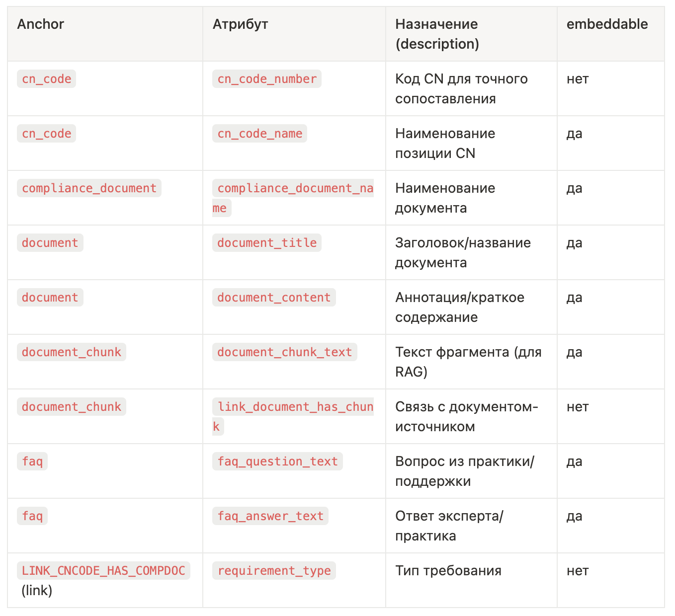Click the LINK_CNCODE_HAS_COMPDOC anchor tag
The image size is (675, 616).
pyautogui.click(x=103, y=571)
